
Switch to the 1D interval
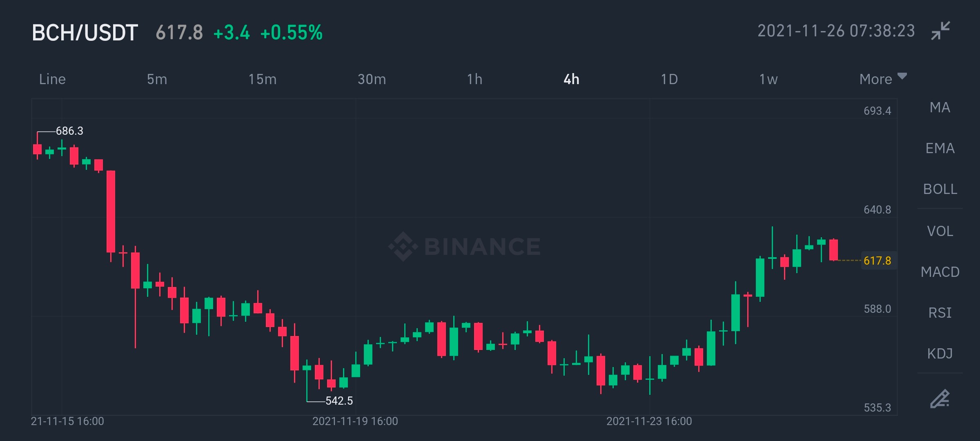coord(669,79)
